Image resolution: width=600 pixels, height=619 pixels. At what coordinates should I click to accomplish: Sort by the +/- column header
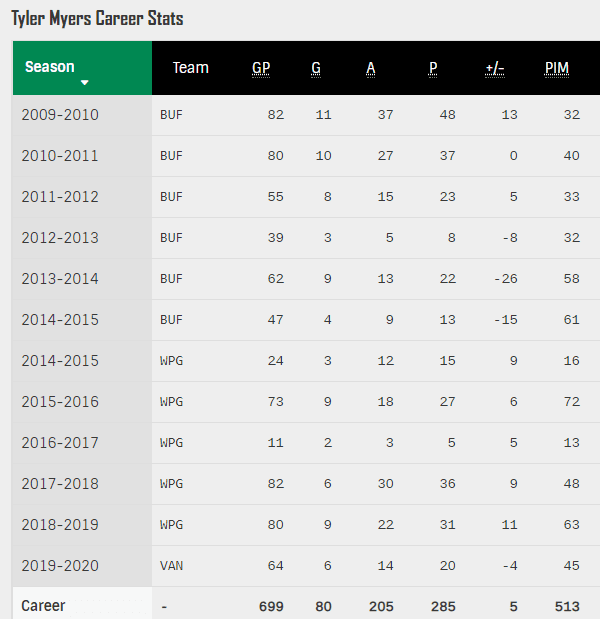(495, 68)
